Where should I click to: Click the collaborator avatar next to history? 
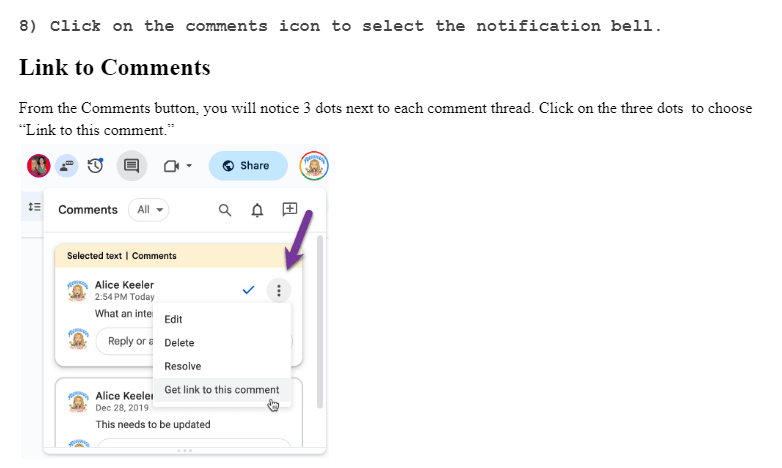tap(66, 166)
